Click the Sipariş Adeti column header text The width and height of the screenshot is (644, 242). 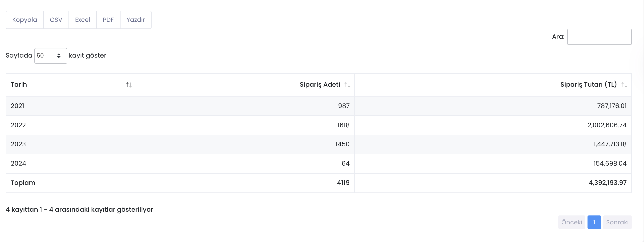point(320,85)
